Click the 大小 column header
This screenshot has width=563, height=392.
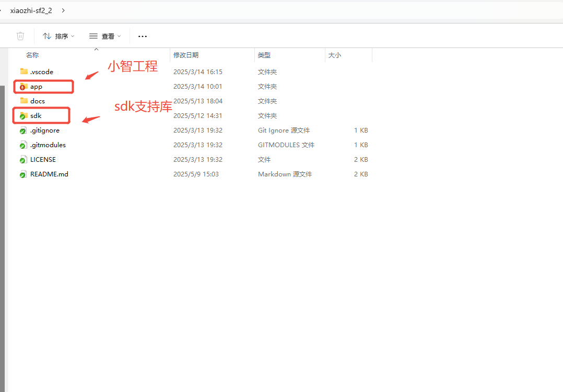click(x=335, y=55)
